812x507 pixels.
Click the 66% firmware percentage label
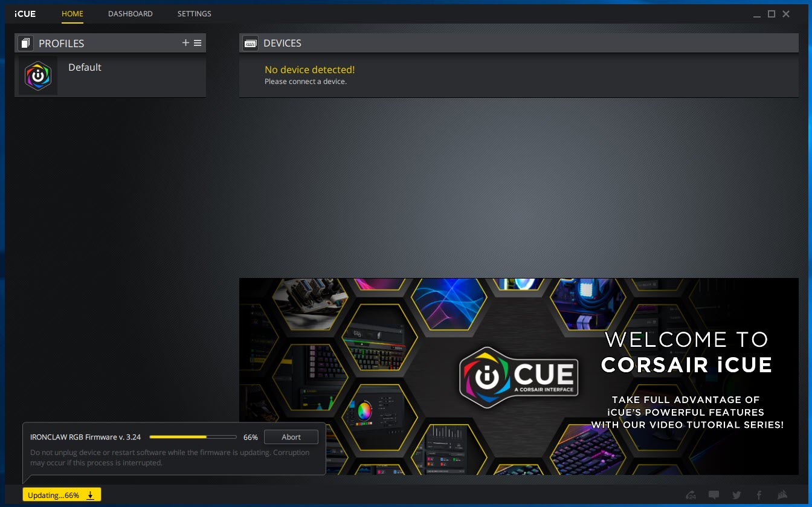click(251, 437)
